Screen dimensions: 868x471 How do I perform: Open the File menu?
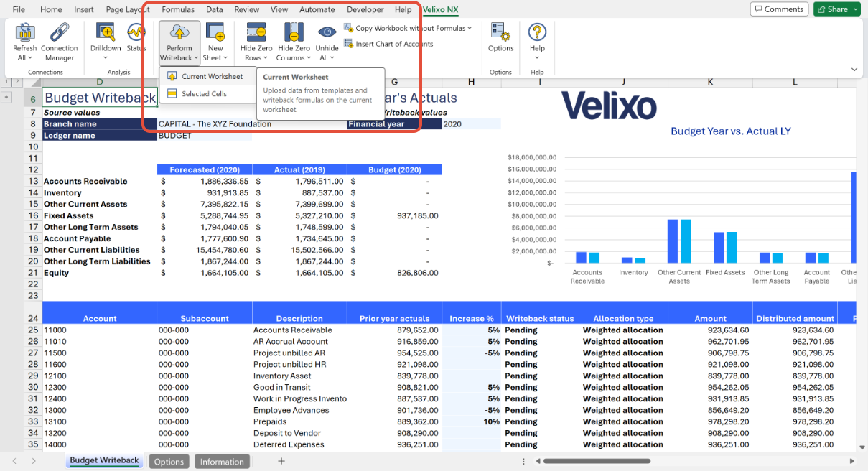(19, 9)
